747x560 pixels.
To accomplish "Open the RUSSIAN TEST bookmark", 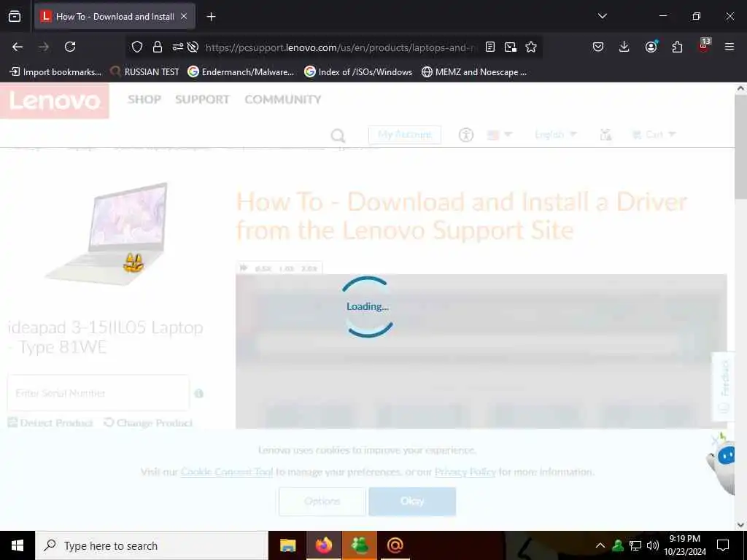I will (x=144, y=72).
